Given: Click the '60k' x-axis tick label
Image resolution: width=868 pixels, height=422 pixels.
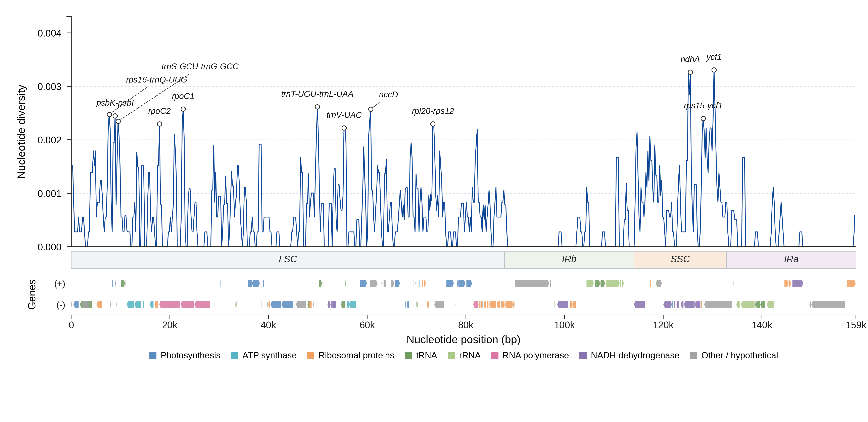Looking at the screenshot, I should click(367, 325).
